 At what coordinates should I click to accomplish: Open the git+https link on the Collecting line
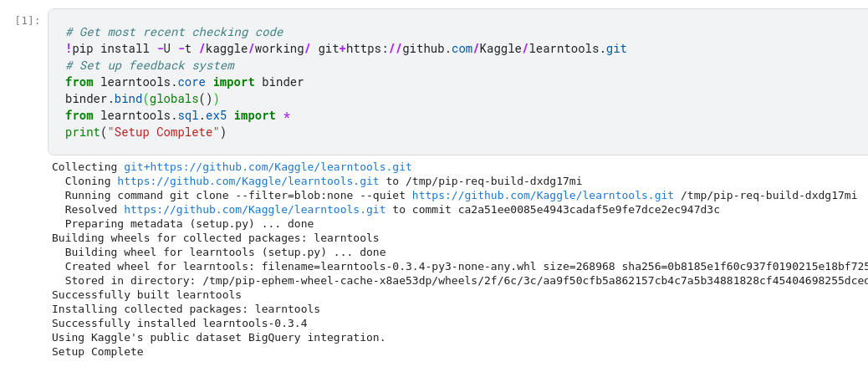(x=268, y=167)
